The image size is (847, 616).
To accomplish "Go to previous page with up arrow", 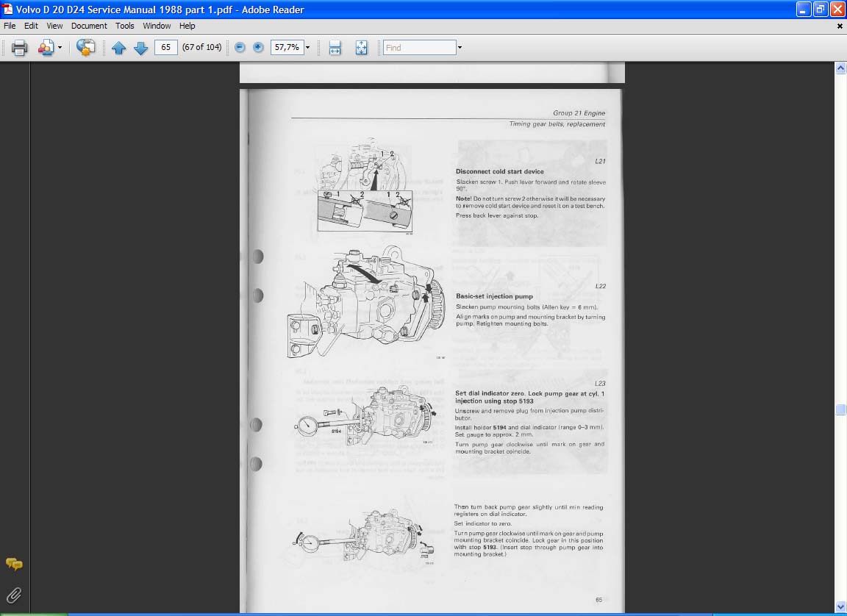I will [x=119, y=48].
